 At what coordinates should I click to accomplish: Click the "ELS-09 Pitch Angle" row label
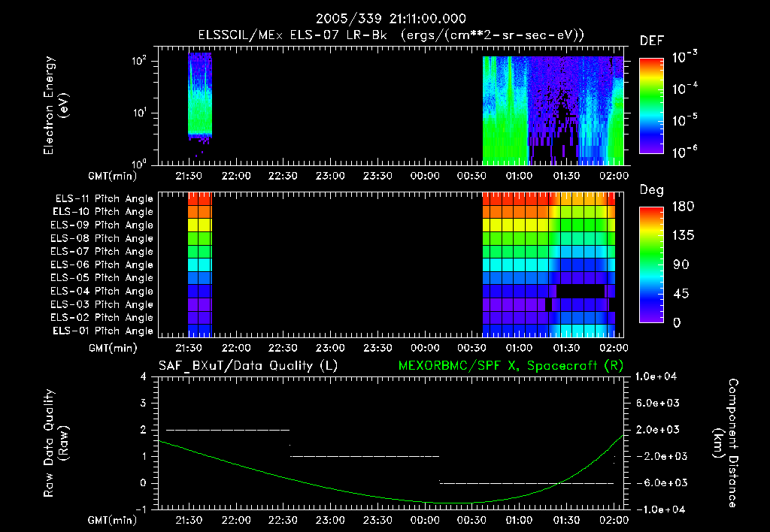tap(102, 225)
